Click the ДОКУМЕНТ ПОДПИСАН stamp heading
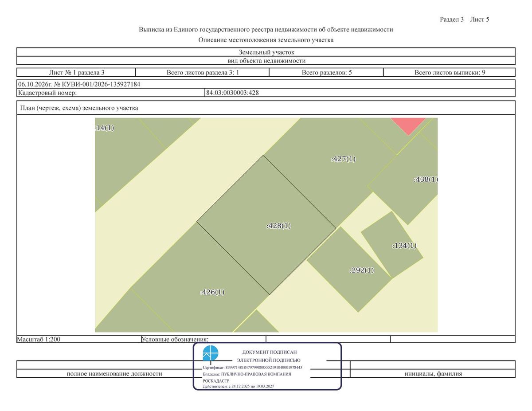Viewport: 532px width, 411px height. pyautogui.click(x=269, y=352)
